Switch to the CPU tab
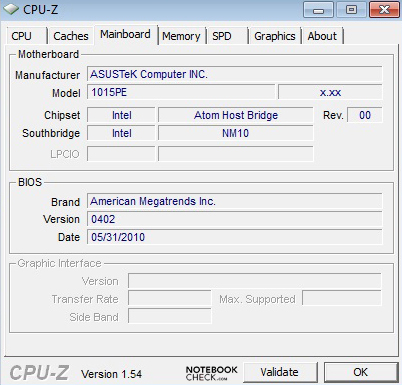This screenshot has height=385, width=402. (26, 36)
